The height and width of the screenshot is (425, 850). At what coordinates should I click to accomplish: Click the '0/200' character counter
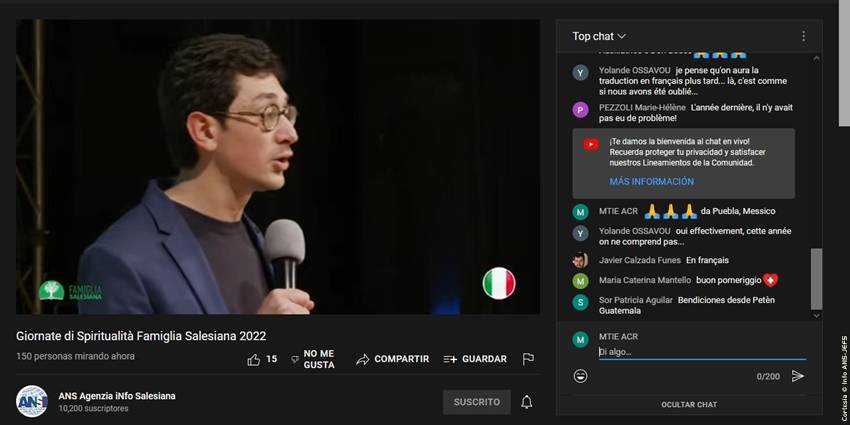768,376
